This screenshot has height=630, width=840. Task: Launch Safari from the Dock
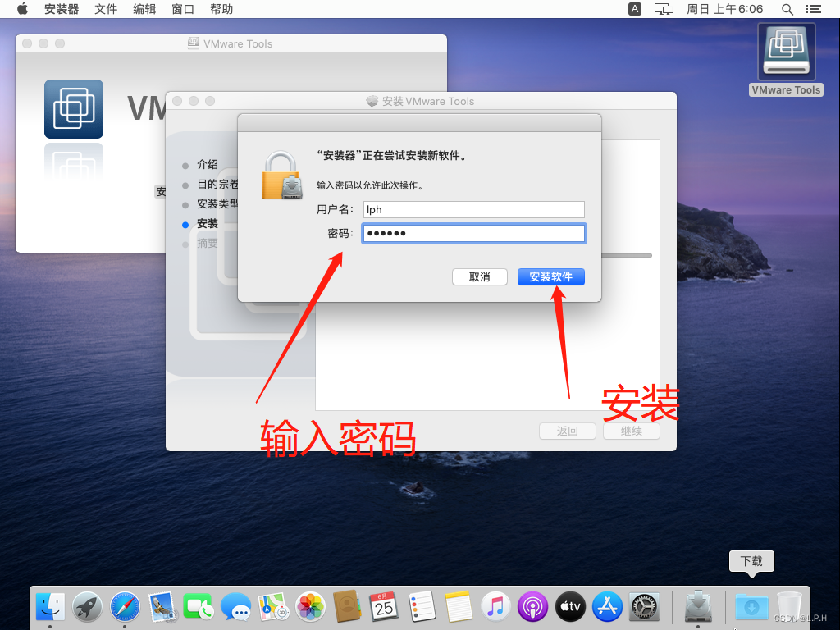[x=125, y=606]
